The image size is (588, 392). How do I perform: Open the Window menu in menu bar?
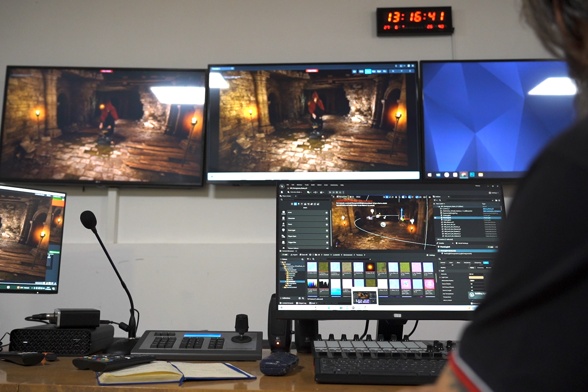point(299,185)
